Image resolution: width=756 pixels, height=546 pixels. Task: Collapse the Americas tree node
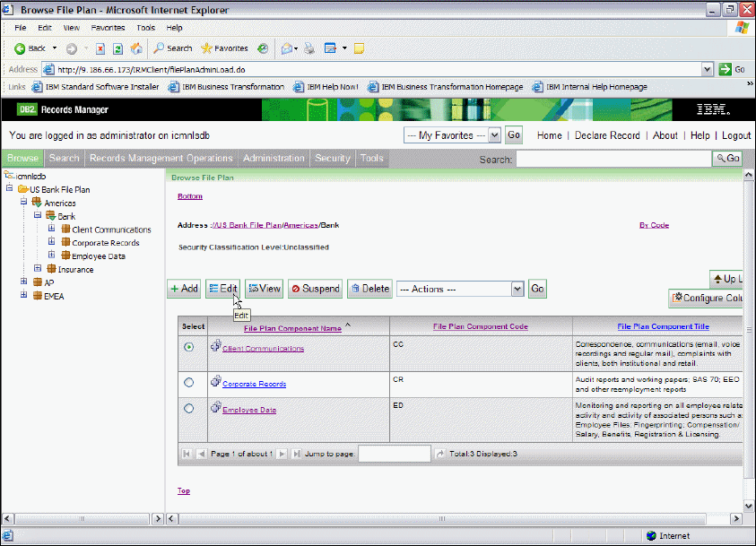pos(23,202)
